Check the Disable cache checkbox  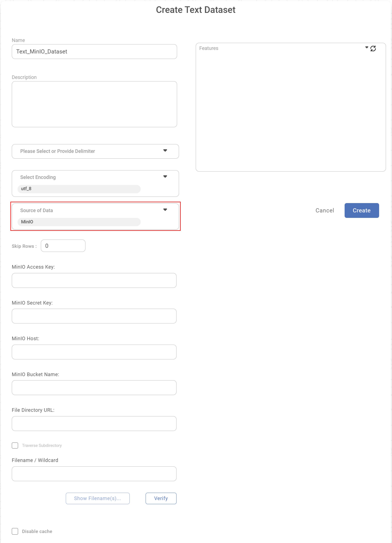coord(15,531)
